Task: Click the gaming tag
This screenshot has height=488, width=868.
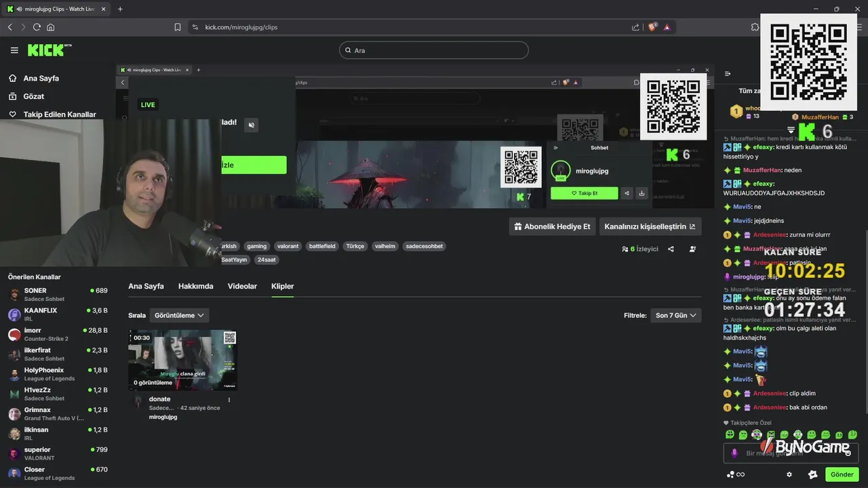Action: 257,246
